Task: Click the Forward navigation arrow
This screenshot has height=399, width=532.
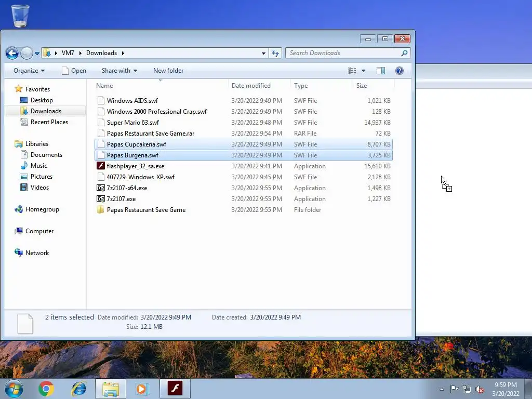Action: [x=26, y=53]
